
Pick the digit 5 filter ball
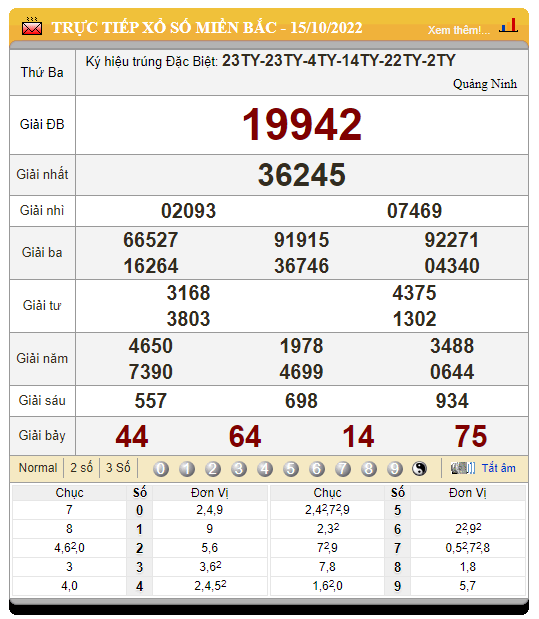(291, 469)
